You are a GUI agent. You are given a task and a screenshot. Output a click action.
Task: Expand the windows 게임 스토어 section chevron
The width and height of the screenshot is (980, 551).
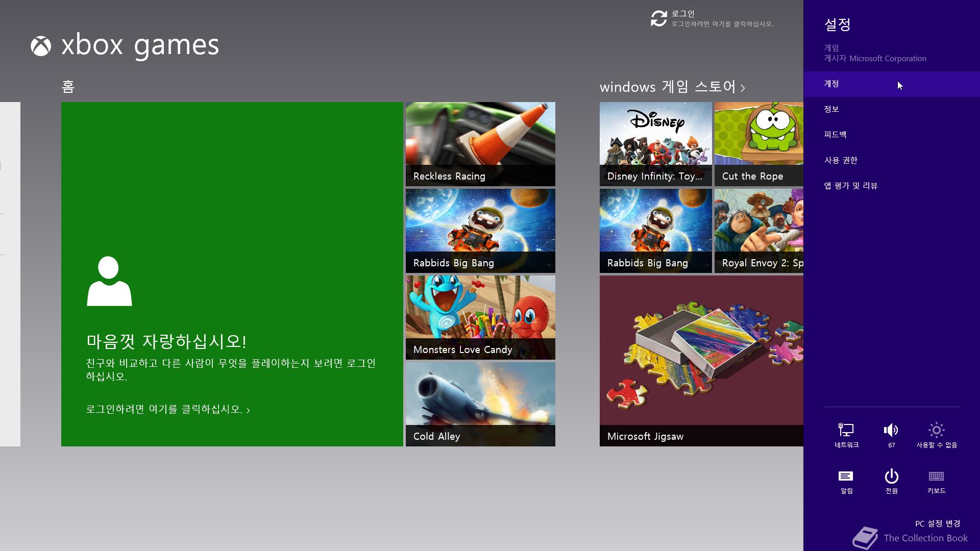[743, 88]
